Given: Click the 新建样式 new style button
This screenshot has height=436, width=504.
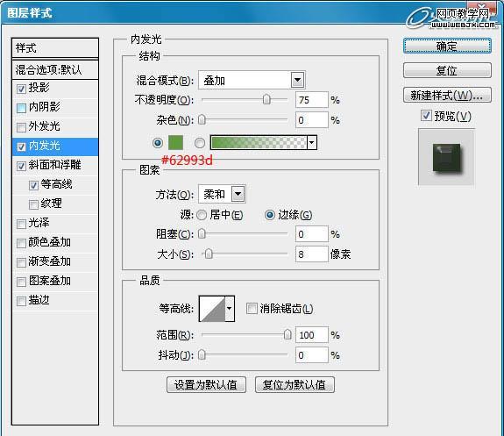Looking at the screenshot, I should (x=447, y=95).
